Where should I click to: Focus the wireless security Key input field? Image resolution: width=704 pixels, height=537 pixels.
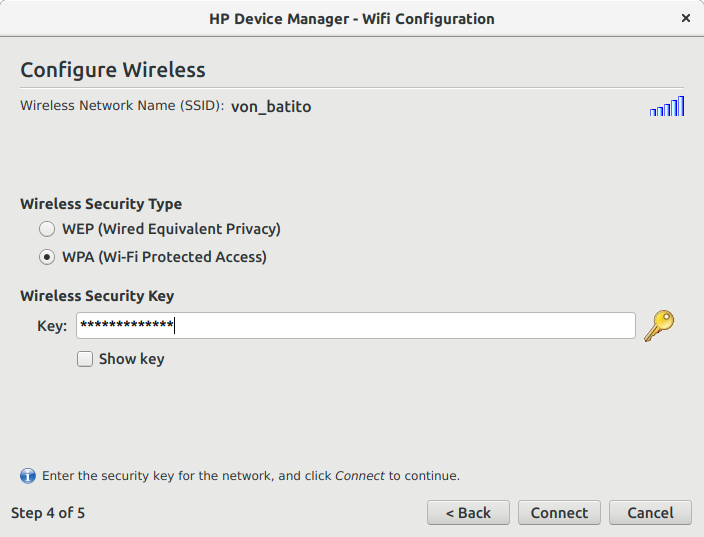[x=356, y=326]
